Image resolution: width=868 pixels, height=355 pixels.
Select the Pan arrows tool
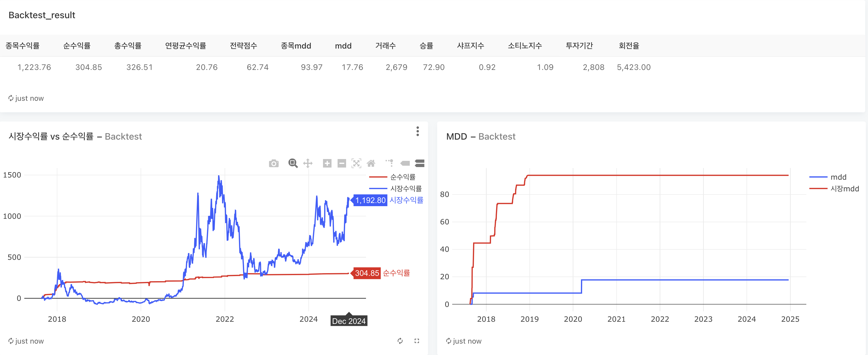tap(308, 163)
